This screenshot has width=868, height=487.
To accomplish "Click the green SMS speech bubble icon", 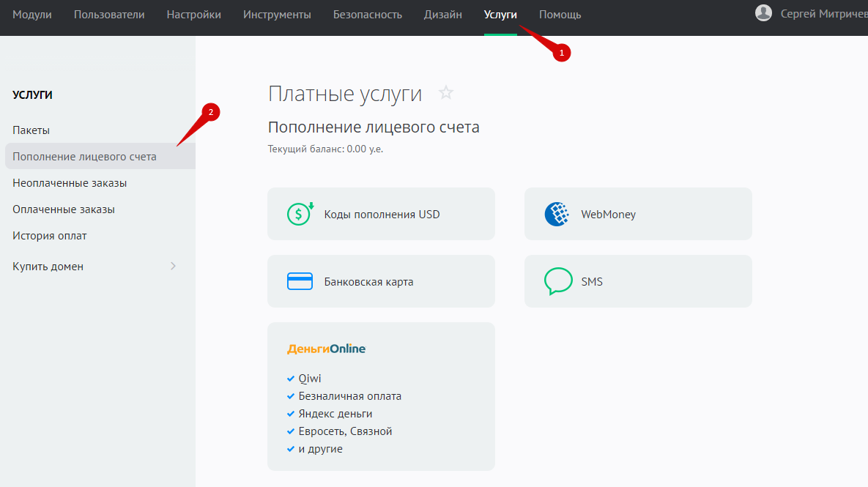I will click(x=557, y=281).
